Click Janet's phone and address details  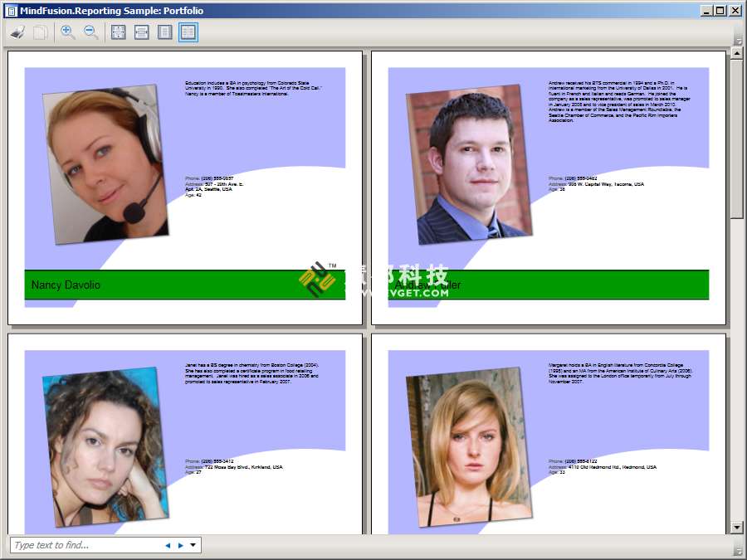coord(233,466)
